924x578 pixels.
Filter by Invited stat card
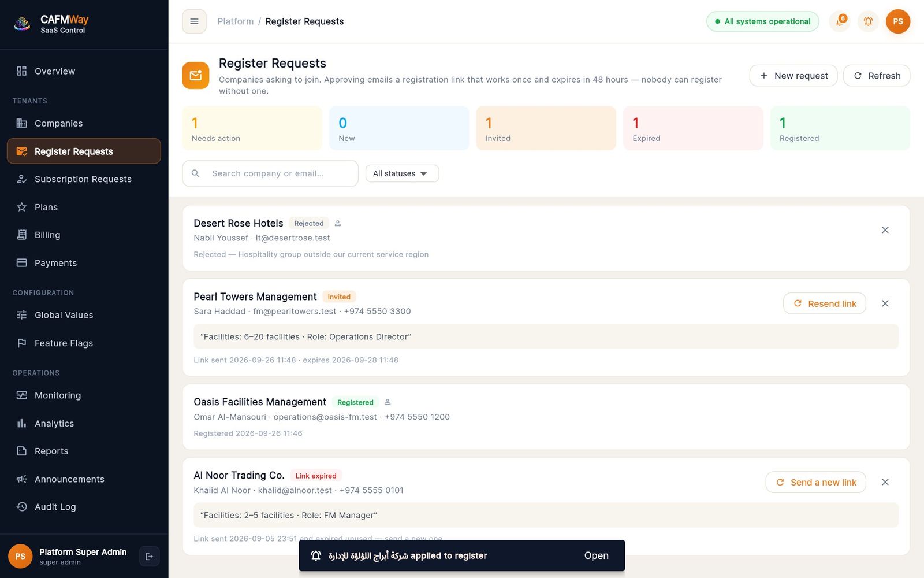(546, 128)
